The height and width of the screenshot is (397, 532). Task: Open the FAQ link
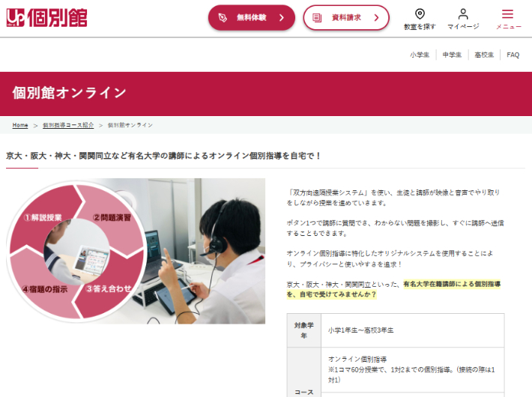(x=513, y=55)
